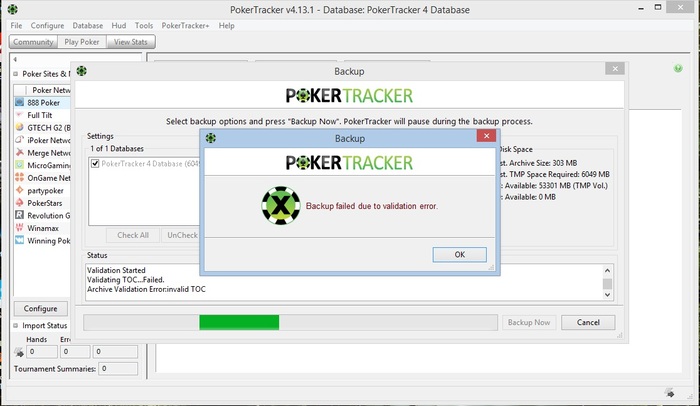Click the 'Archive Validation Error:invalid TOC' line
The image size is (700, 406).
[146, 289]
